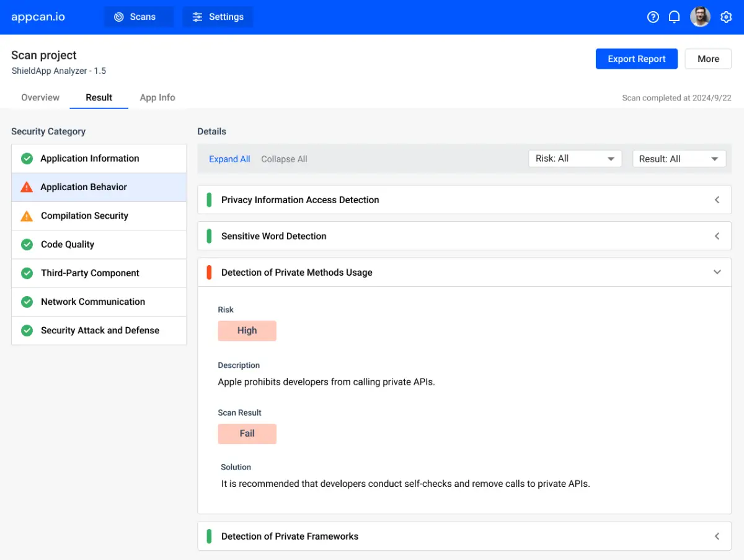Open the notifications bell icon
744x560 pixels.
click(x=674, y=17)
